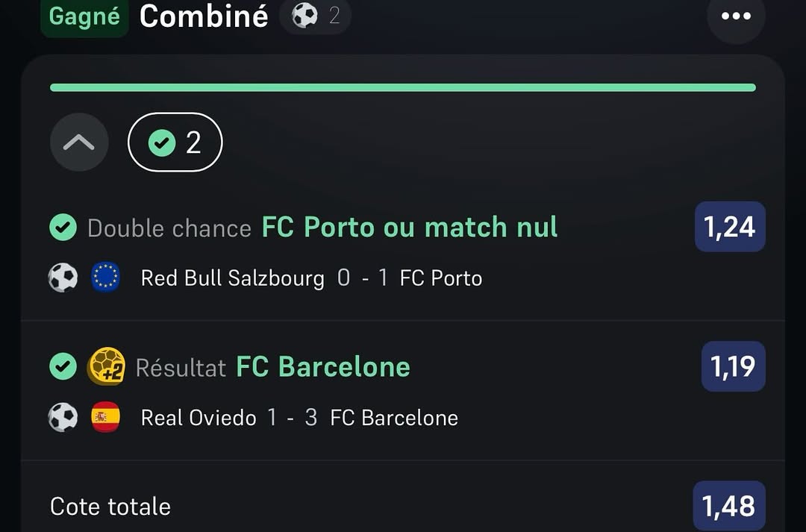
Task: Click green checkmark beside Résultat FC Barcelone
Action: 63,366
